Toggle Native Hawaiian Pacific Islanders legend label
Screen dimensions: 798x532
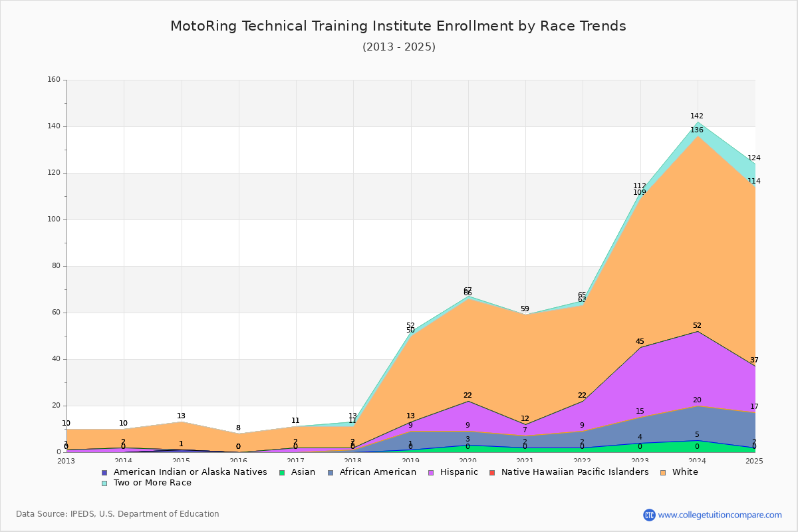point(575,472)
